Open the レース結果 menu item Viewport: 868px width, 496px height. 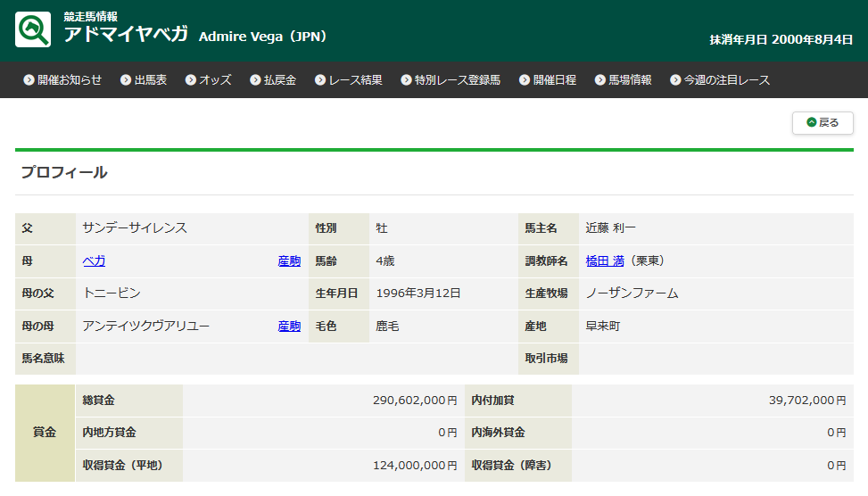(x=348, y=79)
